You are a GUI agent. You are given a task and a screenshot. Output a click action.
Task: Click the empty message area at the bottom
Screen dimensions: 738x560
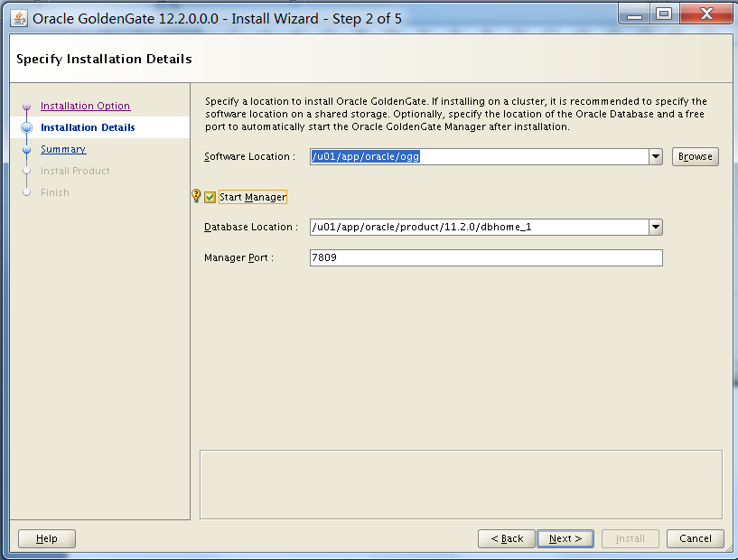point(461,485)
